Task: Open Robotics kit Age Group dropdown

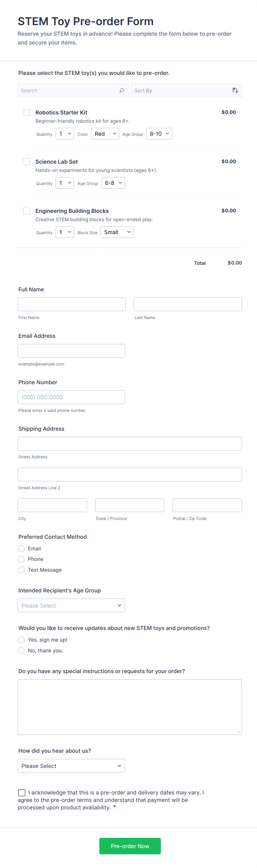Action: pos(159,134)
